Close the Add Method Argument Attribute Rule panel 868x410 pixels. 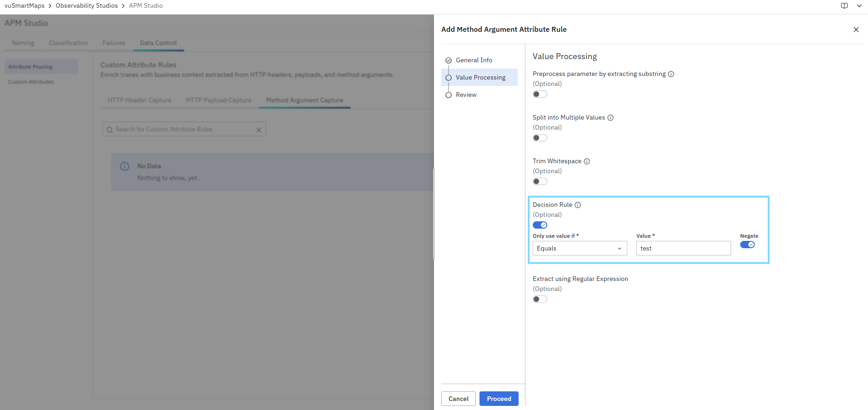[x=856, y=30]
